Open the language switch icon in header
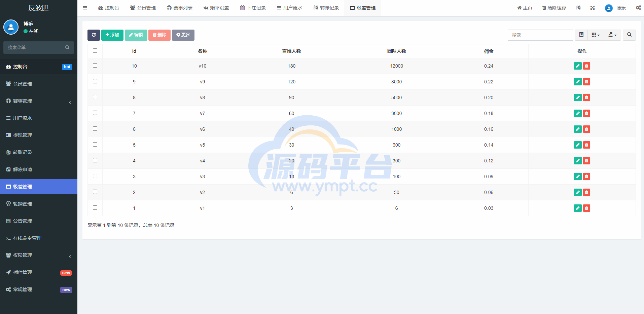 click(578, 8)
